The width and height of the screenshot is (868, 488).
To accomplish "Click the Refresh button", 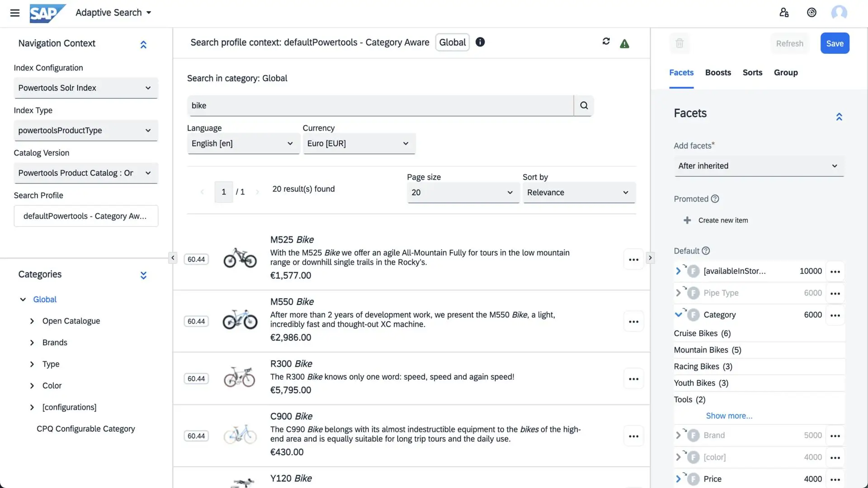I will pos(789,43).
